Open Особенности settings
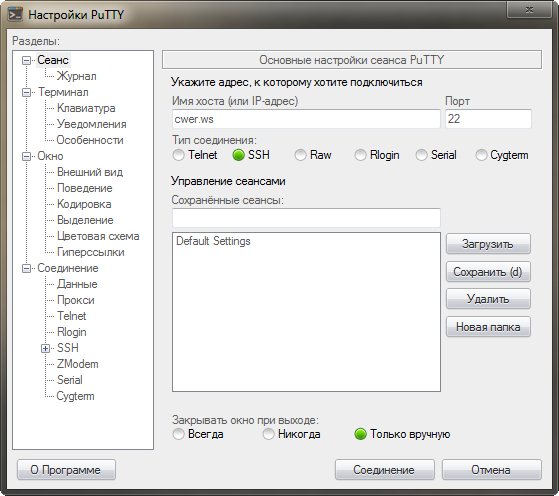This screenshot has width=559, height=496. (90, 140)
